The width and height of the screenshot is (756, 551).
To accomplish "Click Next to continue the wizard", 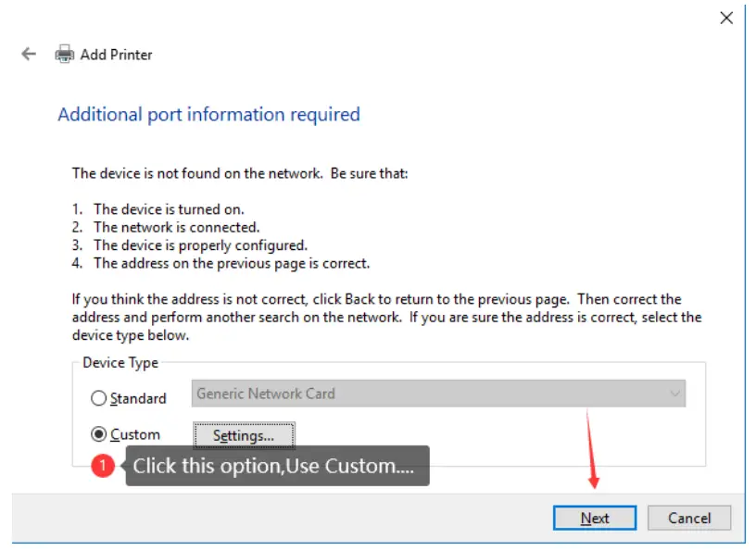I will click(596, 518).
